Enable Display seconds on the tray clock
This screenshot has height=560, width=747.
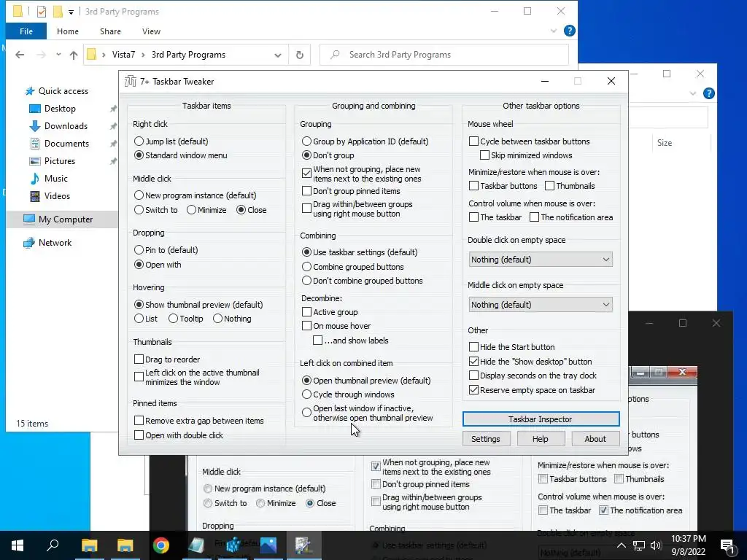point(474,376)
